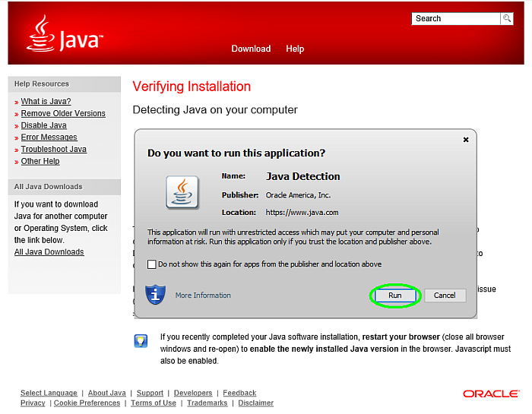Image resolution: width=532 pixels, height=414 pixels.
Task: Click the search magnifier icon
Action: coord(507,18)
